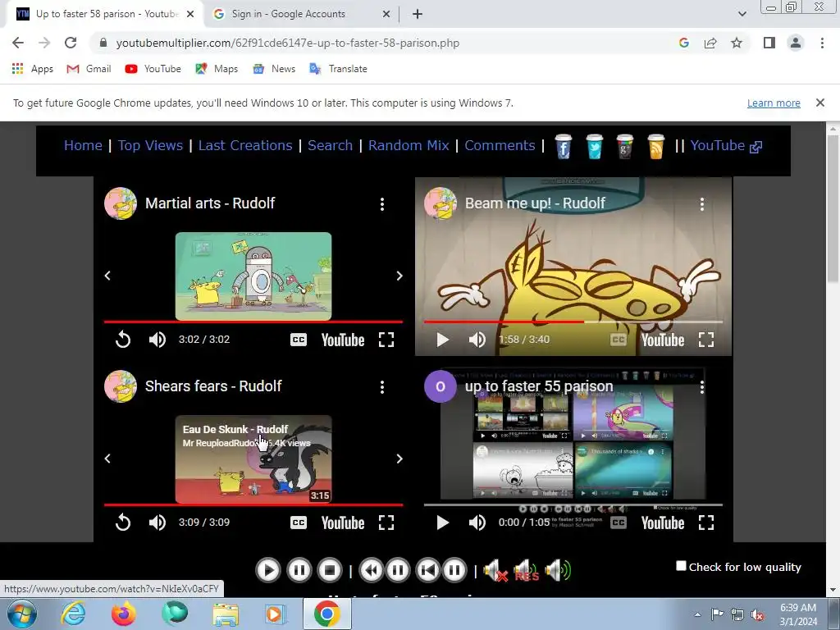Show previous suggestion in Martial arts player
Screen dimensions: 840x630
pos(107,276)
